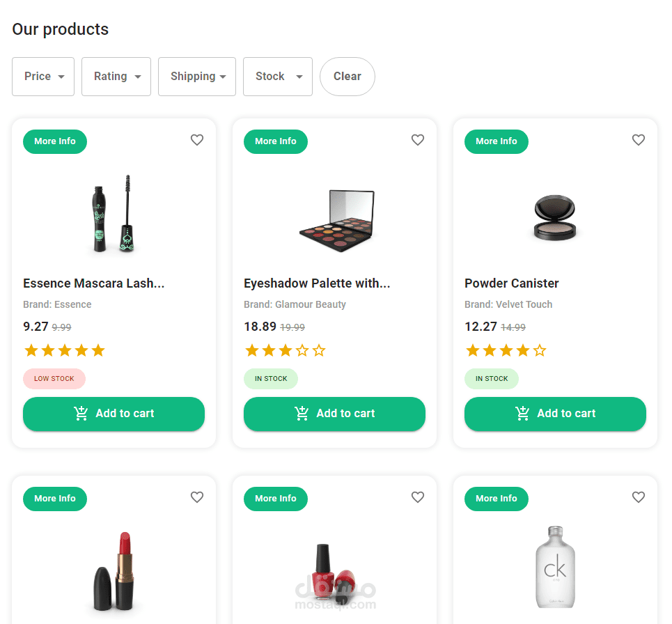
Task: Open the Shipping filter dropdown
Action: pos(197,77)
